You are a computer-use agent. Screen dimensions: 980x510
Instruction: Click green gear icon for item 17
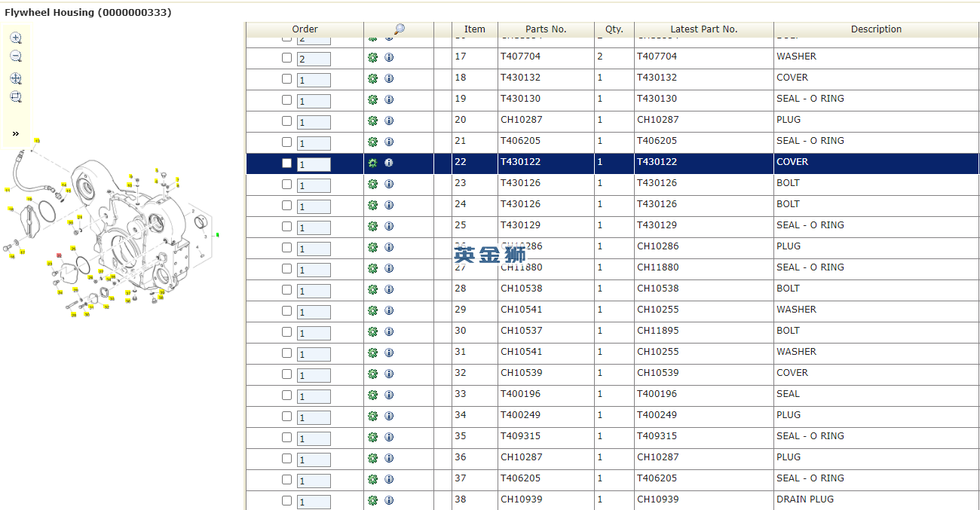[372, 57]
